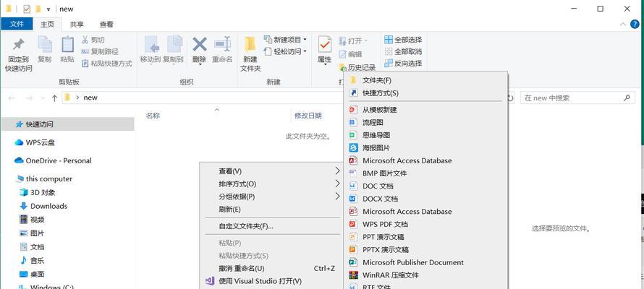The image size is (644, 289).
Task: Open 文档 (Documents) in the sidebar
Action: 32,247
